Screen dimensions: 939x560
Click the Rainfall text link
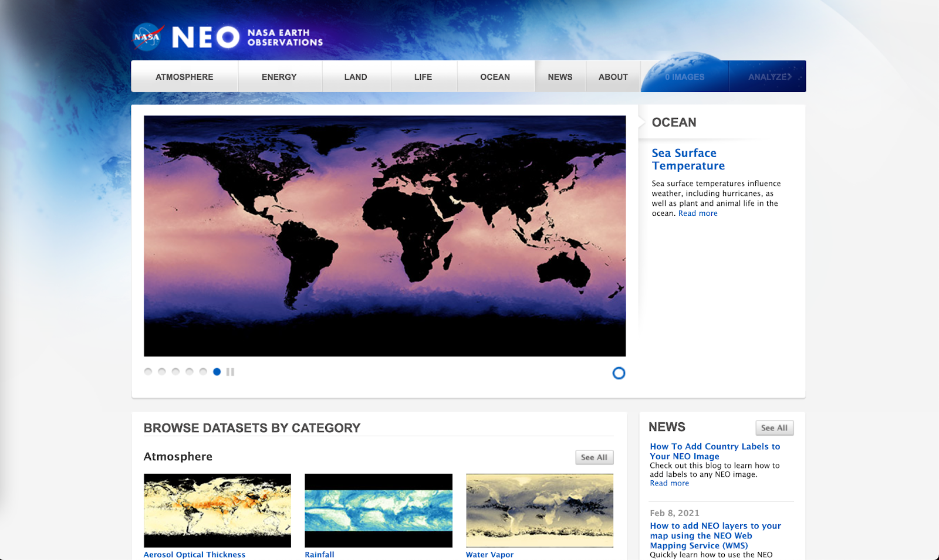point(319,555)
